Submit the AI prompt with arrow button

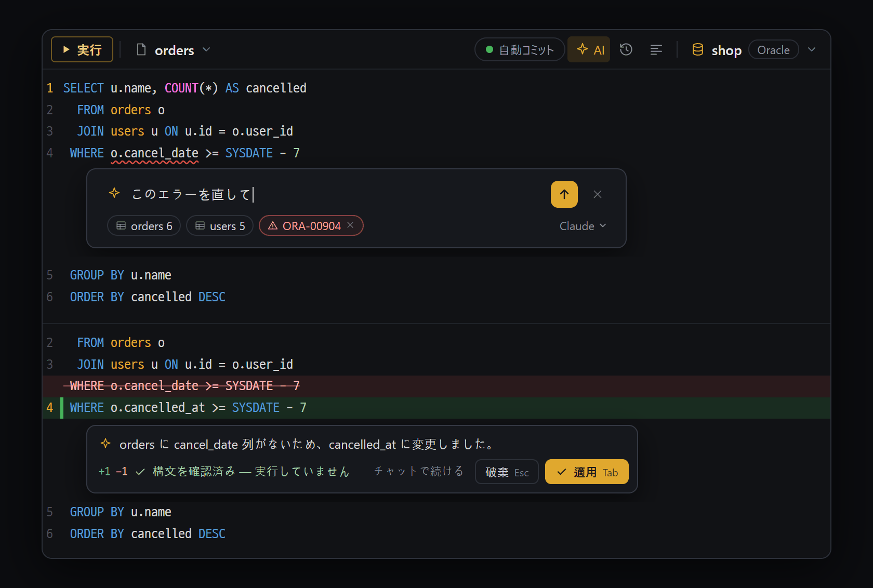coord(564,194)
